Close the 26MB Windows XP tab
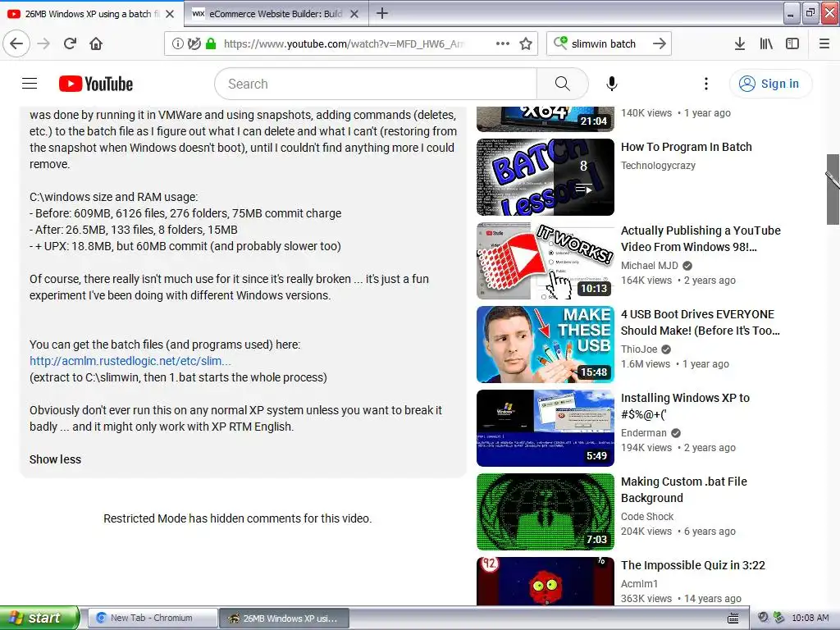This screenshot has width=840, height=630. [170, 14]
